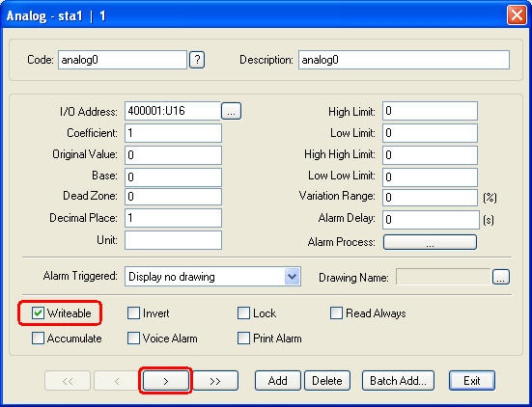Image resolution: width=532 pixels, height=407 pixels.
Task: Enable the Read Always option
Action: pos(336,313)
